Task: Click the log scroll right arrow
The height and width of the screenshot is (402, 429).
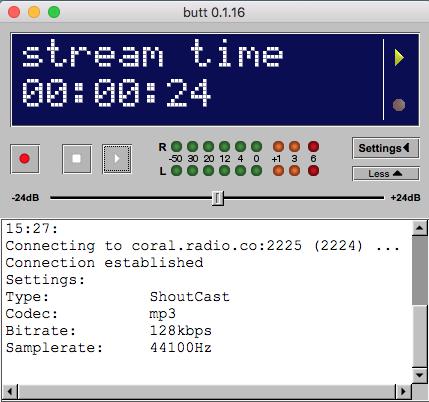Action: pos(403,391)
